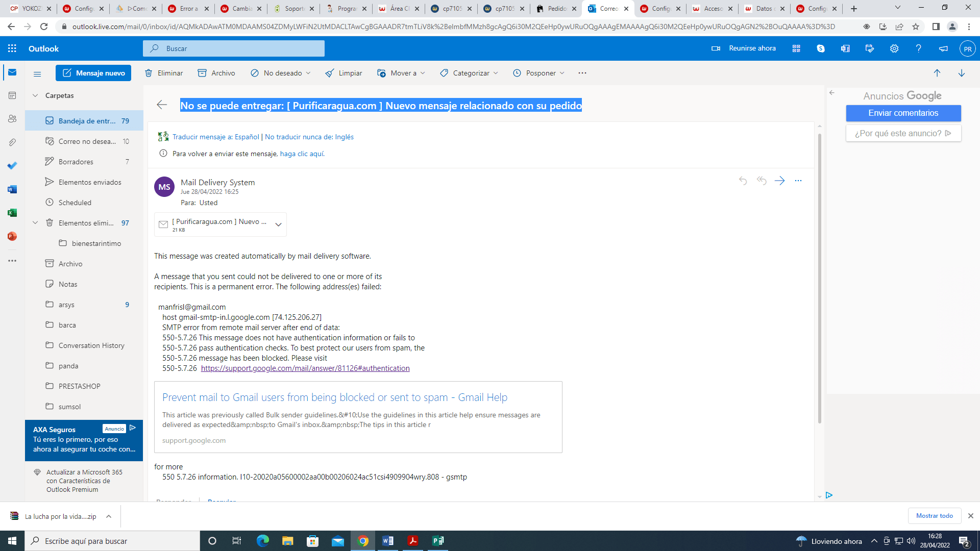Open the Outlook app launcher grid
This screenshot has height=551, width=980.
click(x=12, y=48)
